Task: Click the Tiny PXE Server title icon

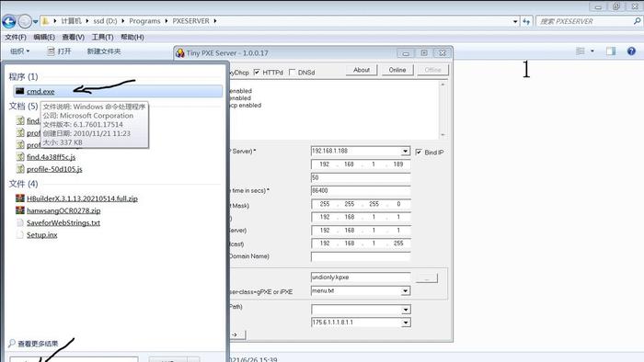Action: pyautogui.click(x=180, y=53)
